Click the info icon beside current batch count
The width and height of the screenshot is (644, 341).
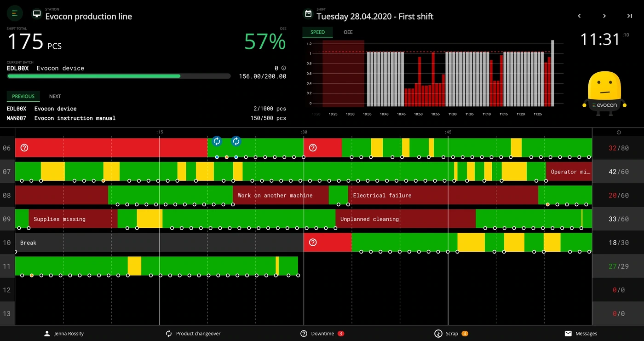coord(283,68)
